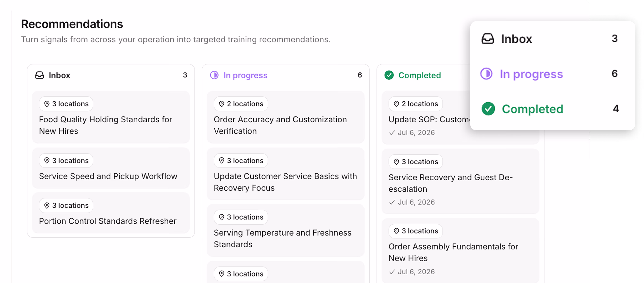644x283 pixels.
Task: Click the location pin on Update Customer Service Basics card
Action: click(x=221, y=160)
